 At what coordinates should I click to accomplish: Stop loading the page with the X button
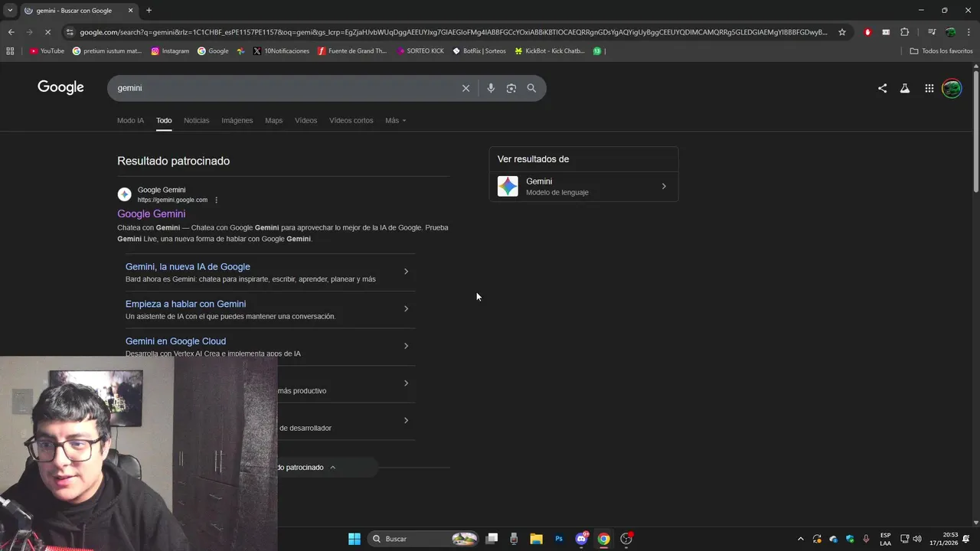[x=47, y=32]
